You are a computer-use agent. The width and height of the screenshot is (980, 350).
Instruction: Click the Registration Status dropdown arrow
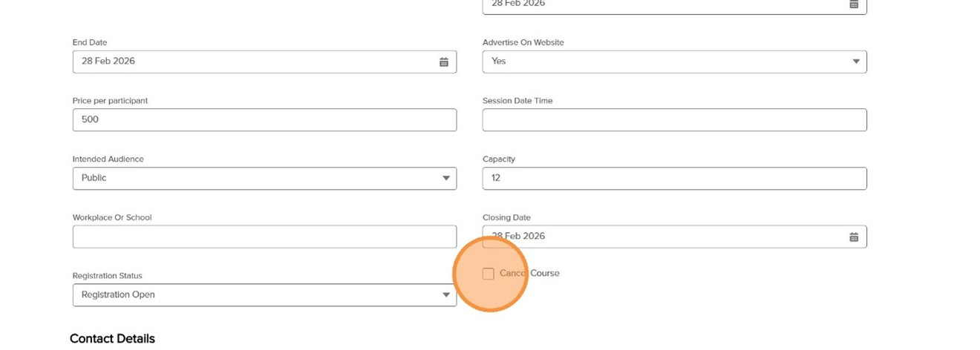445,295
